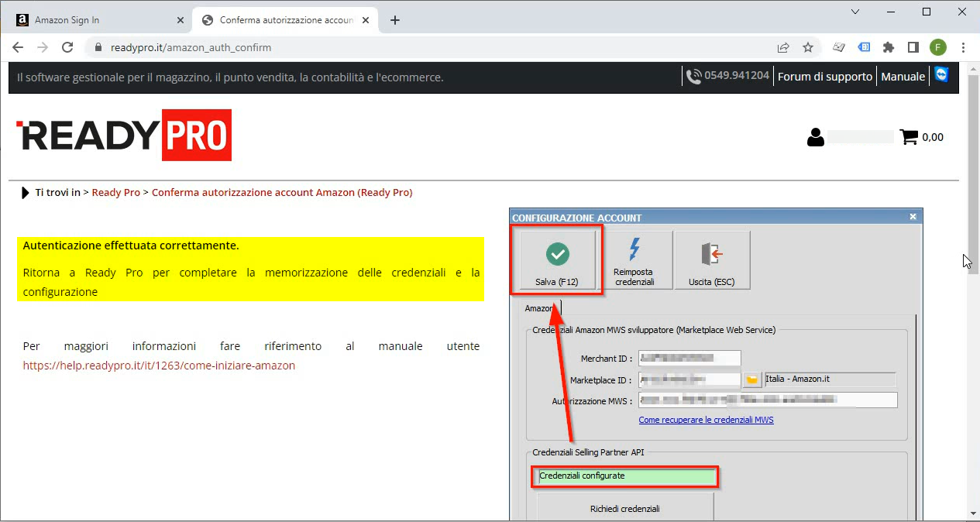980x522 pixels.
Task: Open the shopping cart icon
Action: (909, 137)
